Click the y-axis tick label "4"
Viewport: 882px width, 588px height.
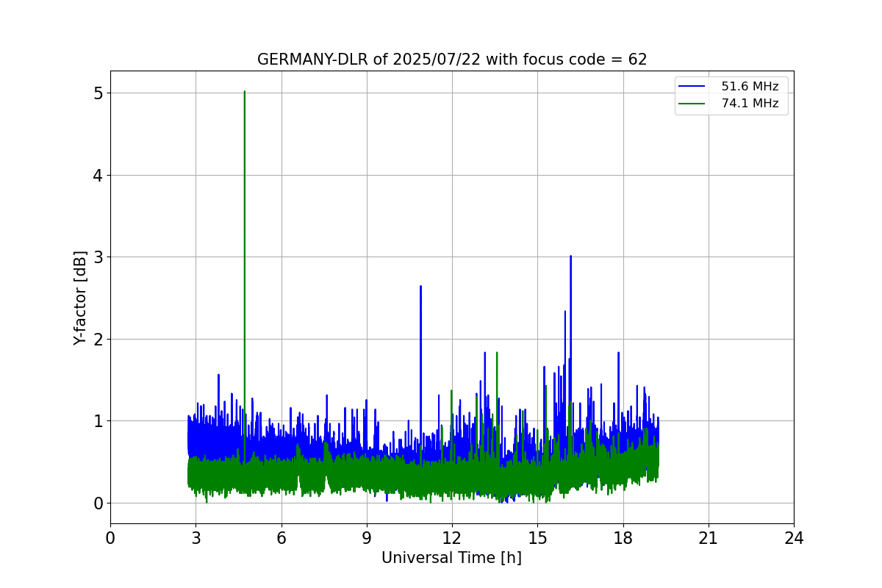pyautogui.click(x=98, y=175)
